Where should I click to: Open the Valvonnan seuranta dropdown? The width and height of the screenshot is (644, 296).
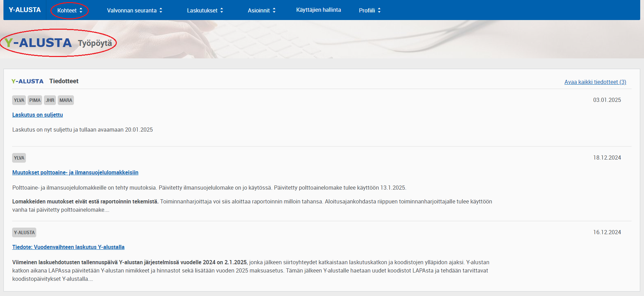point(134,10)
